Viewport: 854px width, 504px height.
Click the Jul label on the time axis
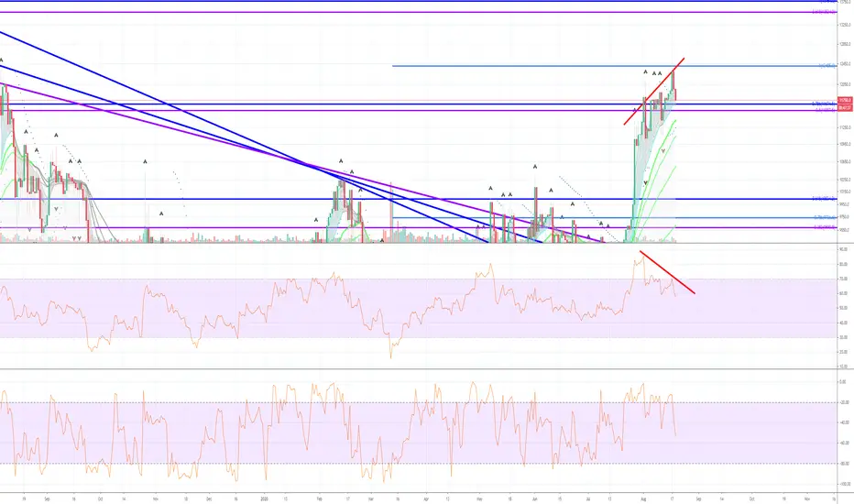[588, 499]
